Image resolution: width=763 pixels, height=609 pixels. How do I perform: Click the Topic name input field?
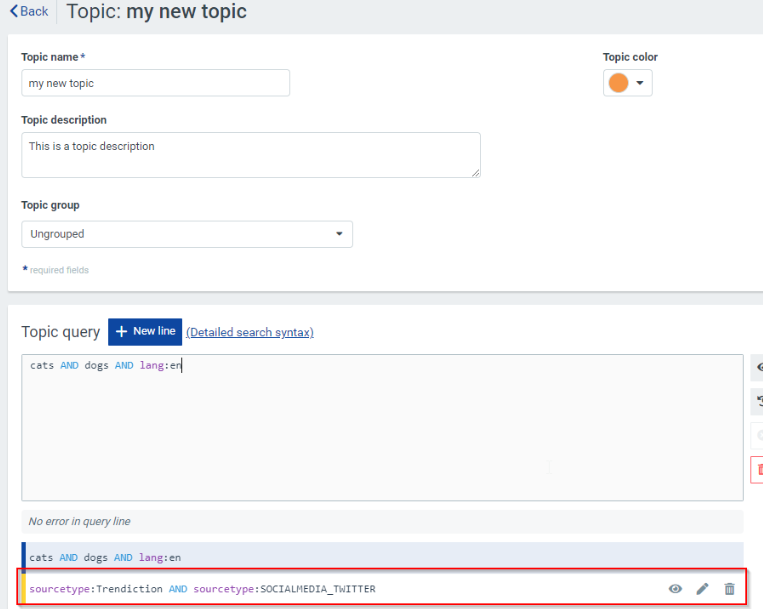(x=156, y=83)
